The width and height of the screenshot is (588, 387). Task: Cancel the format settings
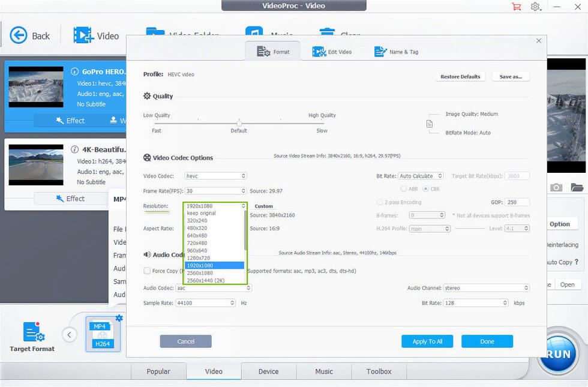(x=185, y=341)
